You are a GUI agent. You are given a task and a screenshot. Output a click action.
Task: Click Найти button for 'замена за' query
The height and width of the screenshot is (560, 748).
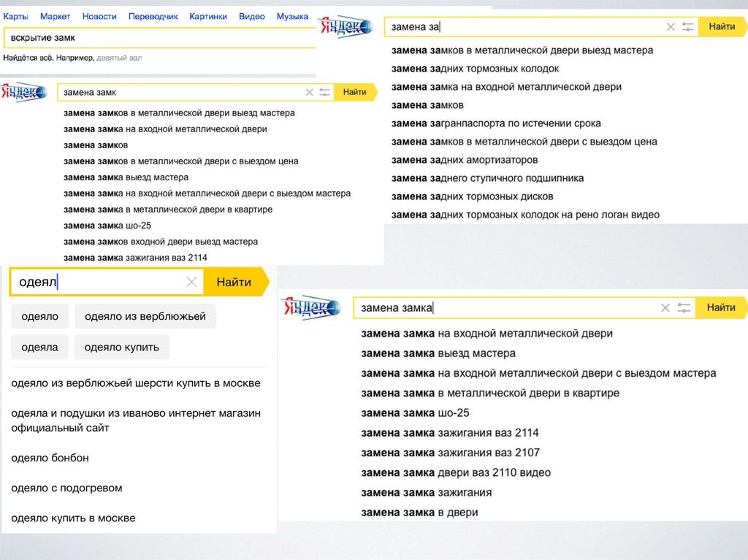pos(722,27)
